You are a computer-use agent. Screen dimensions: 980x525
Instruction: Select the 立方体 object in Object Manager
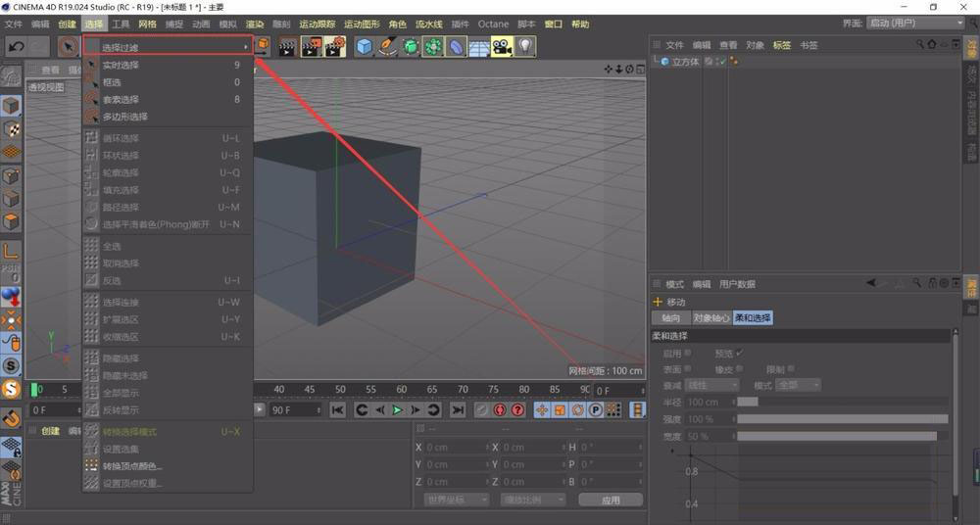coord(685,62)
